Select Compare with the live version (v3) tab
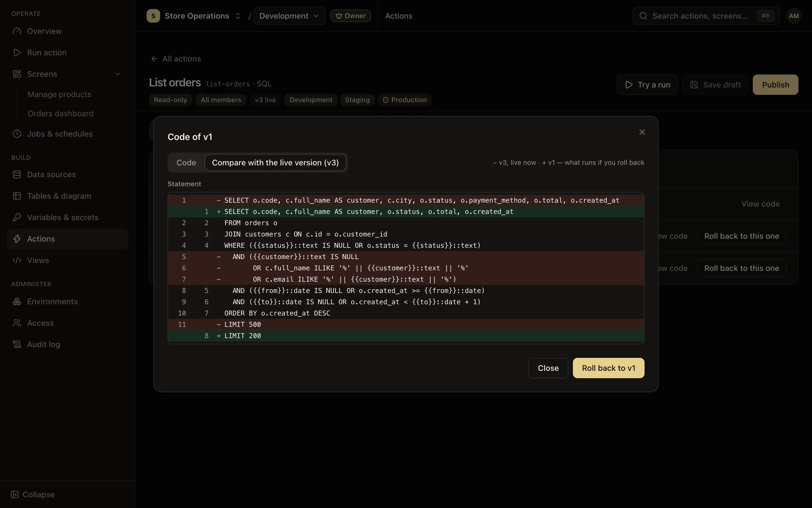 coord(275,163)
